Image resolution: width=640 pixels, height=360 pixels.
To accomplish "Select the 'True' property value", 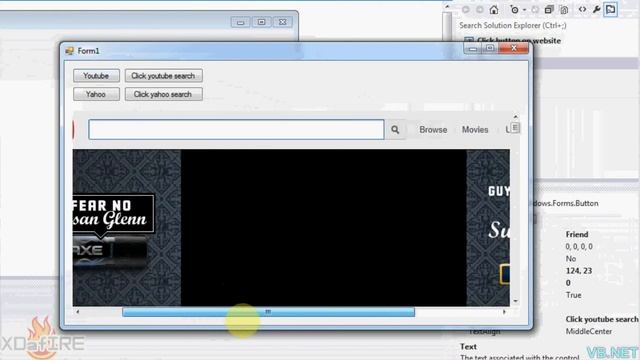I will (x=573, y=295).
